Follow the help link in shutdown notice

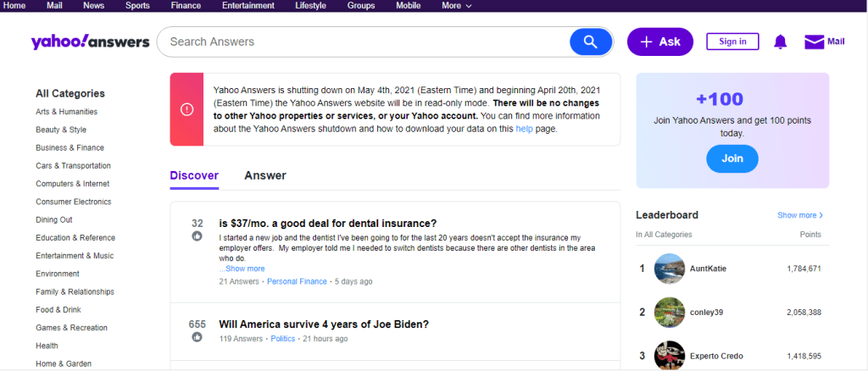(x=523, y=129)
